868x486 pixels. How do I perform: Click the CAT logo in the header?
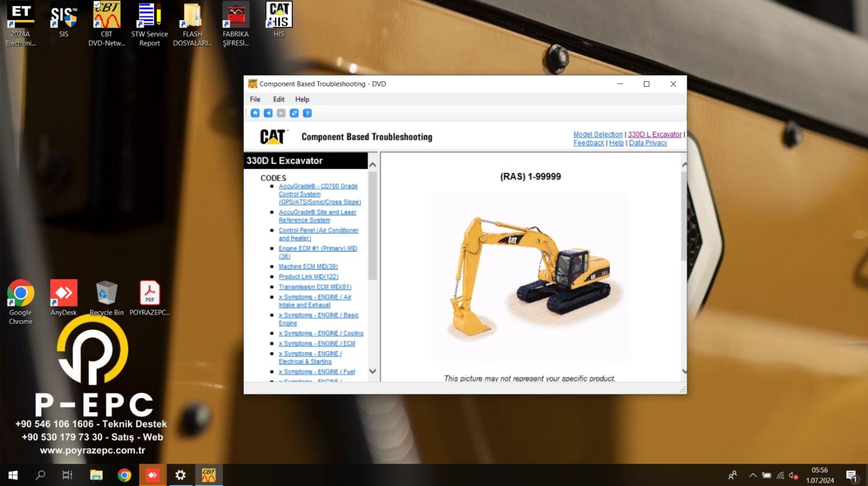point(272,137)
